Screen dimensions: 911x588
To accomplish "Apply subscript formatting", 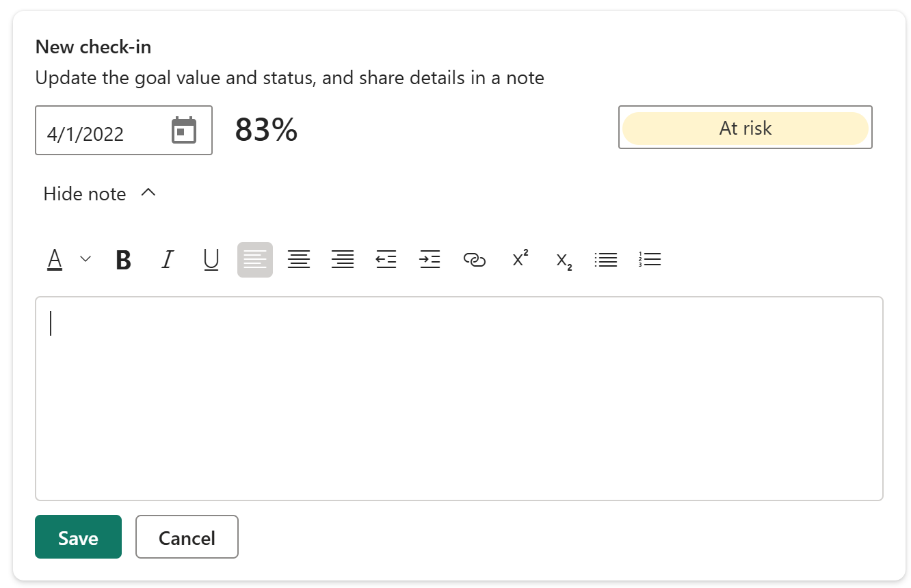I will coord(564,260).
